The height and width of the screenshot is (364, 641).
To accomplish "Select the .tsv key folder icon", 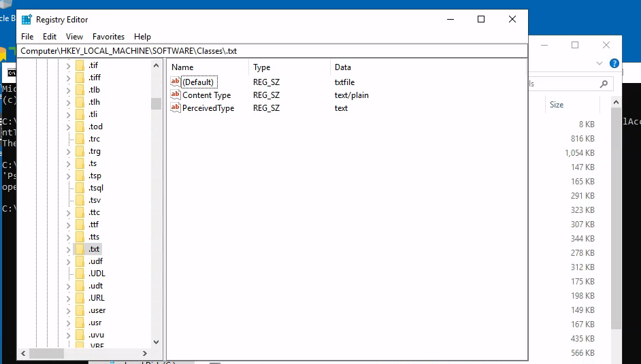I will coord(80,200).
